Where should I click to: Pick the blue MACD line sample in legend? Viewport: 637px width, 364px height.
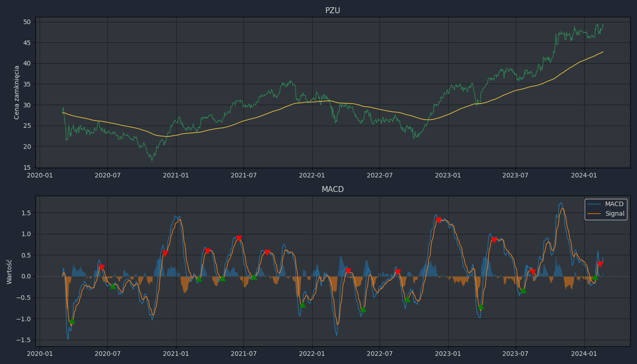[594, 204]
